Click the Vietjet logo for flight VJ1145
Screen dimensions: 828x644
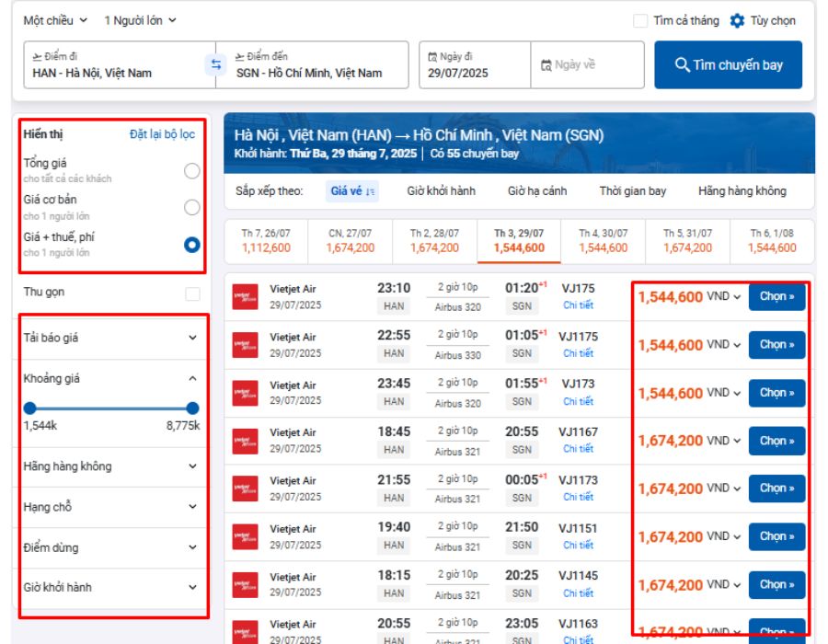[246, 585]
